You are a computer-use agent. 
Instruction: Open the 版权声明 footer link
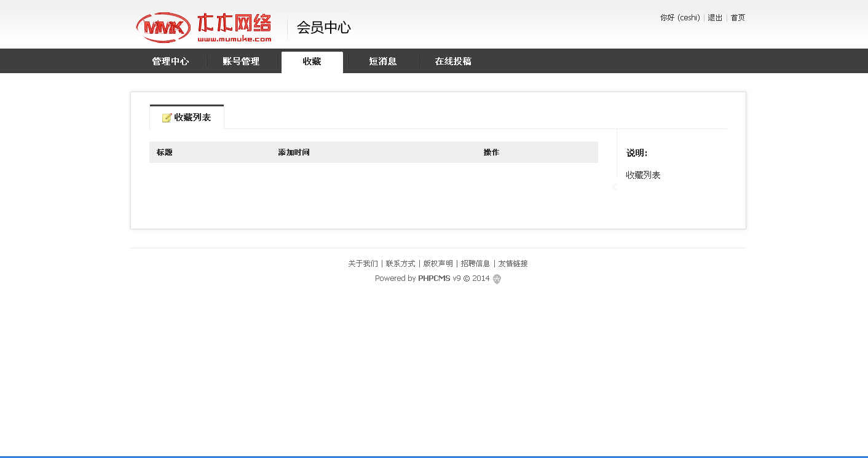[x=438, y=264]
